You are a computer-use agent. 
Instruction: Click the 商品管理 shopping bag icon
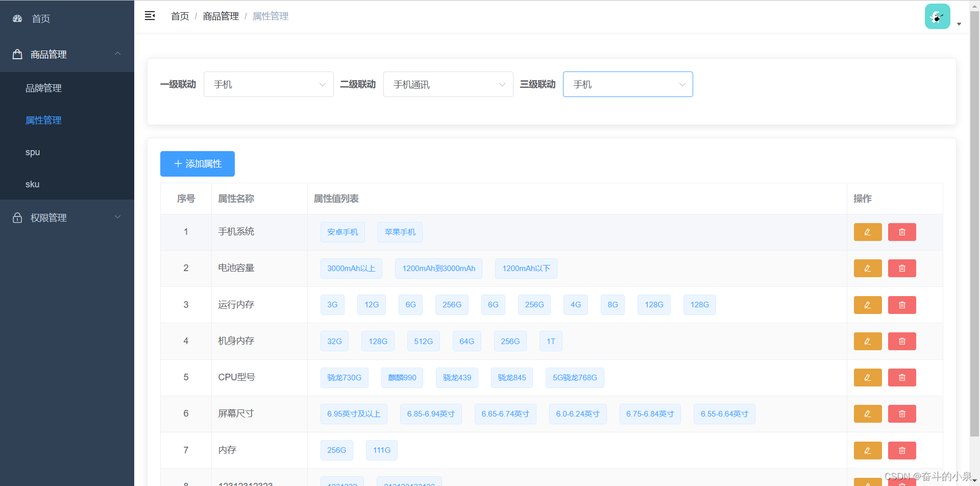[x=17, y=54]
